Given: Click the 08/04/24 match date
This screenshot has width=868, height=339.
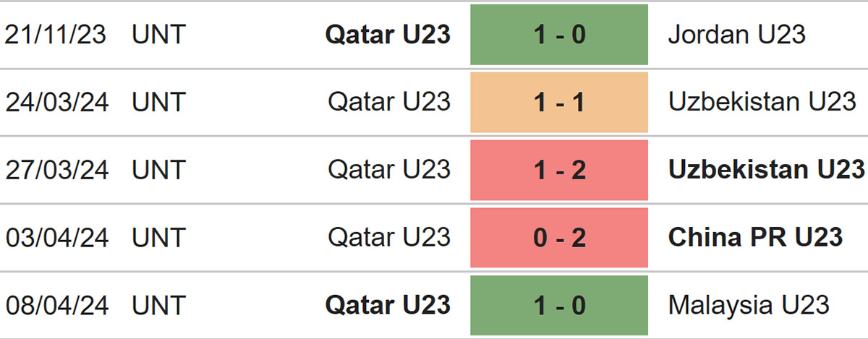Looking at the screenshot, I should click(56, 305).
